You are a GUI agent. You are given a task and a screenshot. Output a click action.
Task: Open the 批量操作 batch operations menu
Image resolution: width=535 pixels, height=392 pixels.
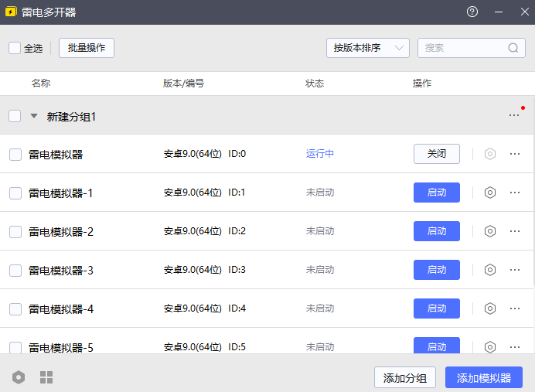(87, 48)
